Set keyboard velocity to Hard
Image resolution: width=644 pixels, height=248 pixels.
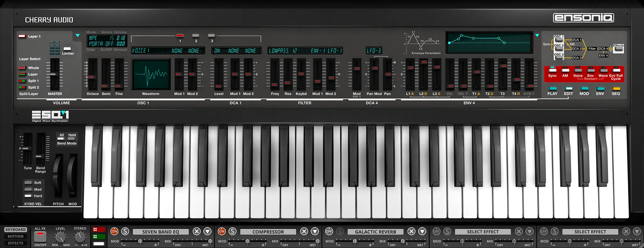pyautogui.click(x=28, y=196)
